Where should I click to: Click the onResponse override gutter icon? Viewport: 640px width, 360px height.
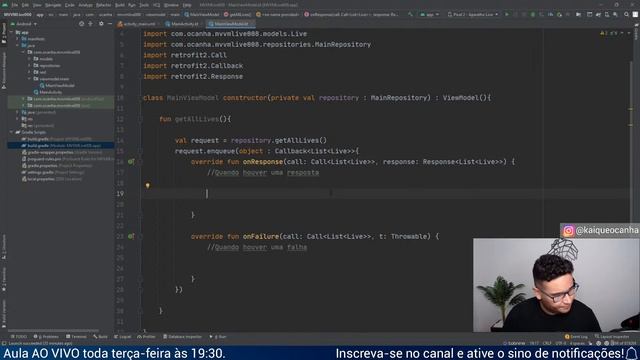pyautogui.click(x=131, y=162)
